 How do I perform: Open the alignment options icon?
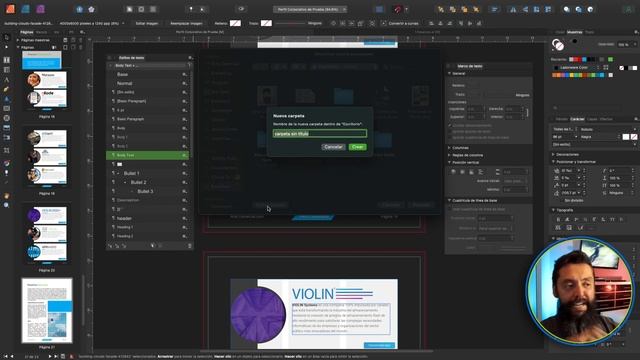click(495, 9)
